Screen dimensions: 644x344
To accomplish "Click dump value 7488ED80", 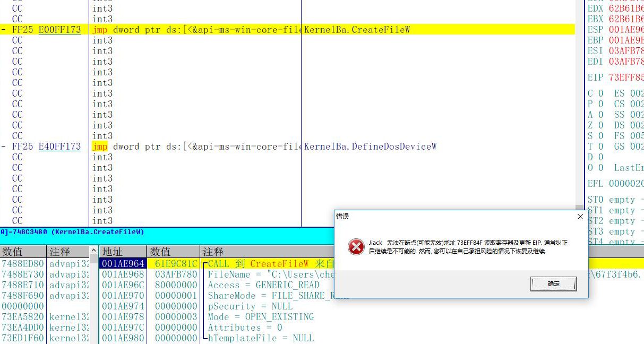I will [23, 264].
